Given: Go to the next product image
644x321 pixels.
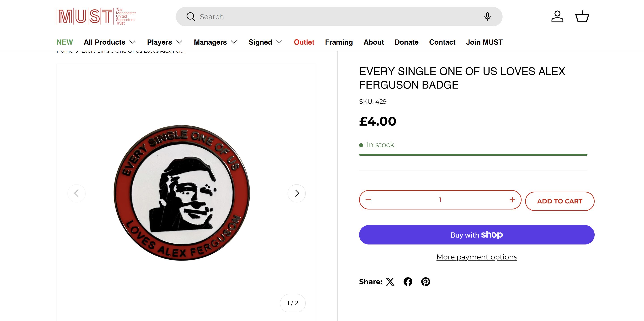Looking at the screenshot, I should pyautogui.click(x=297, y=193).
